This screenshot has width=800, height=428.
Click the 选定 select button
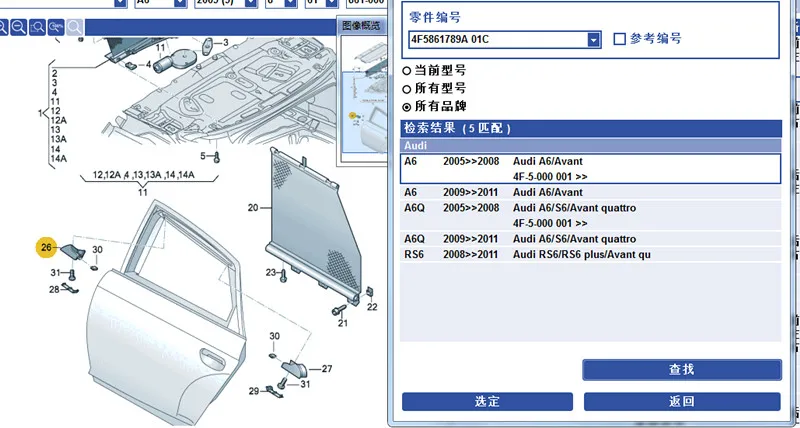[487, 401]
